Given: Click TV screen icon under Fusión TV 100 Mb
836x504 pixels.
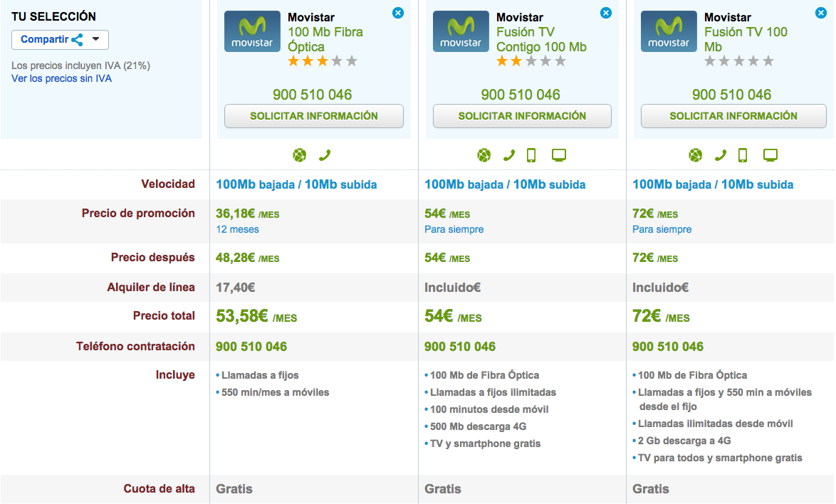Looking at the screenshot, I should pos(770,155).
